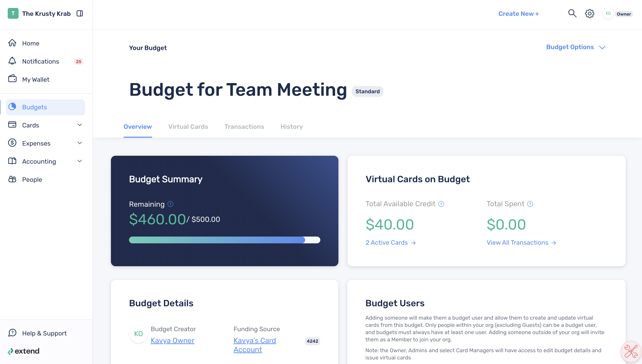Click the Notifications bell icon
Viewport: 642px width, 364px height.
(x=12, y=61)
